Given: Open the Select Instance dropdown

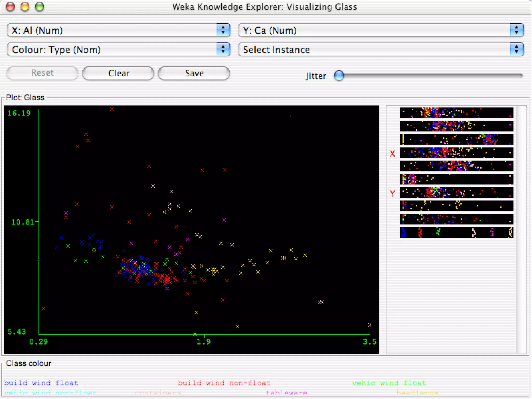Looking at the screenshot, I should pyautogui.click(x=381, y=50).
